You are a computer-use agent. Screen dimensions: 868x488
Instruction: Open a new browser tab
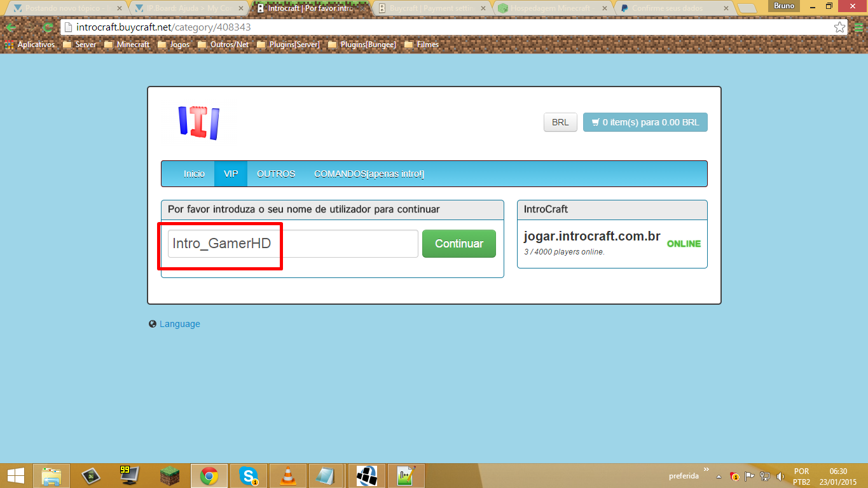(747, 8)
